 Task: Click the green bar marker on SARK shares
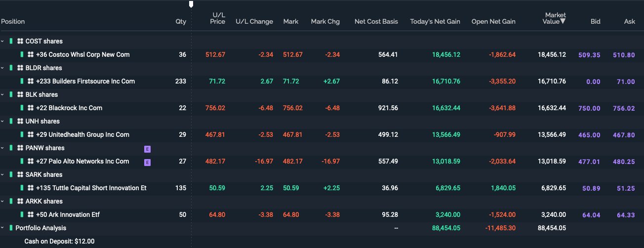pyautogui.click(x=11, y=174)
